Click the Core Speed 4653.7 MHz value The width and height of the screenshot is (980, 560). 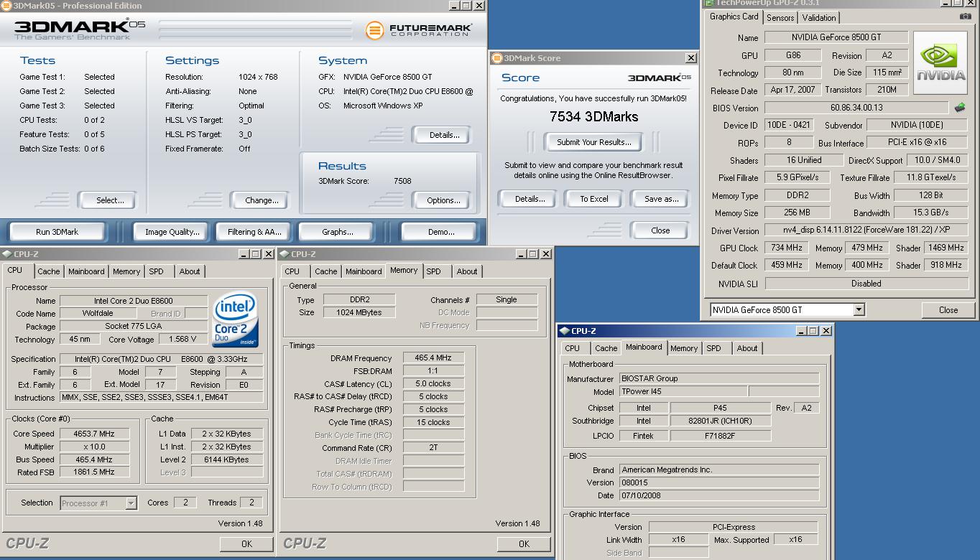pos(94,434)
